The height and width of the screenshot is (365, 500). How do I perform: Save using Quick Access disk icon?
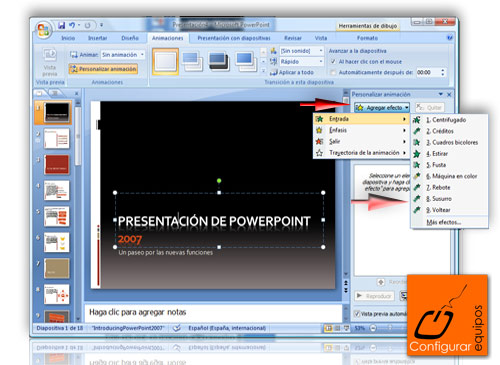click(61, 25)
